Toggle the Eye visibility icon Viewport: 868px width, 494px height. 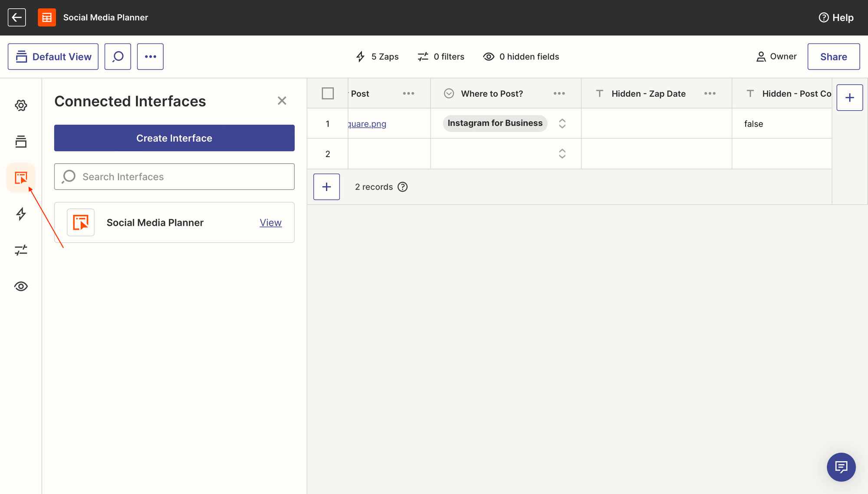click(x=20, y=286)
